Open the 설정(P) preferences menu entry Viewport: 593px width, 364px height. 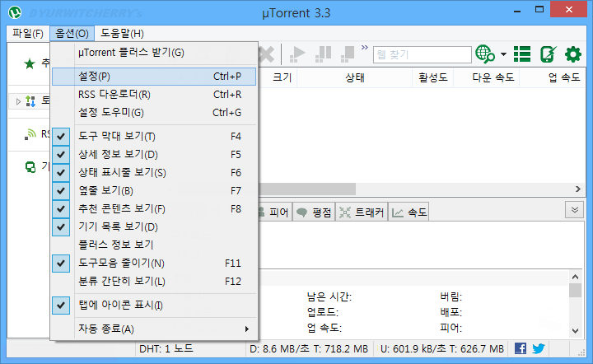(x=154, y=77)
